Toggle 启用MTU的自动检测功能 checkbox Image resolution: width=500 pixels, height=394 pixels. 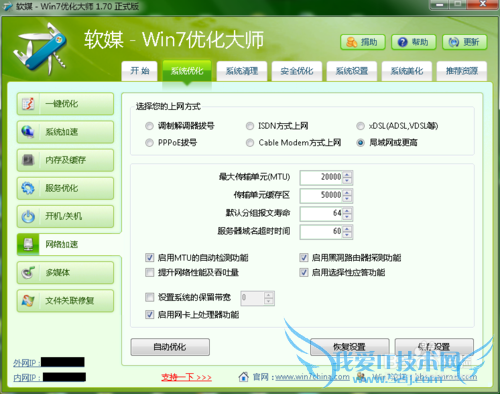149,257
